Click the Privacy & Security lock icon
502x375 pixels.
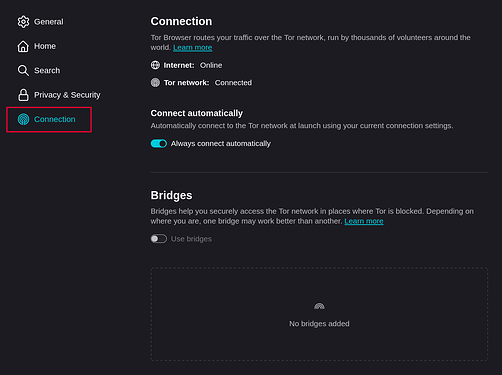coord(23,95)
